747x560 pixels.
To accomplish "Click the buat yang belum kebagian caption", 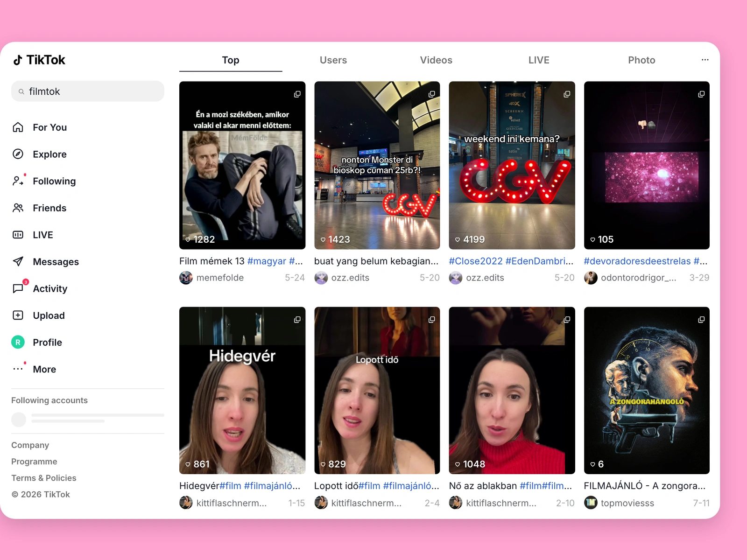I will [x=376, y=261].
